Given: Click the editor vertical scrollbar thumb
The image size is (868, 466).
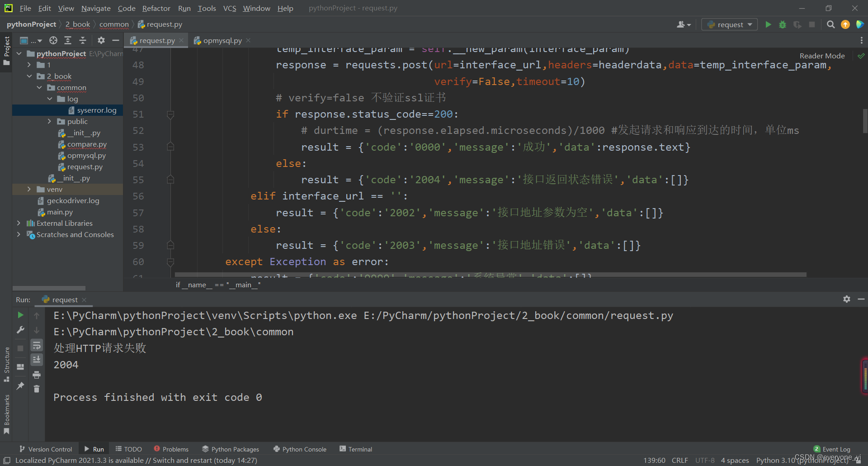Looking at the screenshot, I should [865, 120].
